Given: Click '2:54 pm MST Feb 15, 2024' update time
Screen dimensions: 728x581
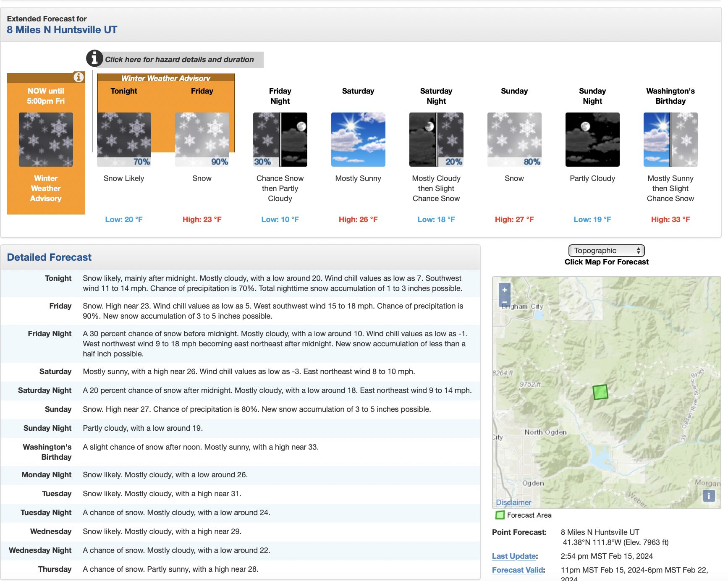Looking at the screenshot, I should 607,556.
